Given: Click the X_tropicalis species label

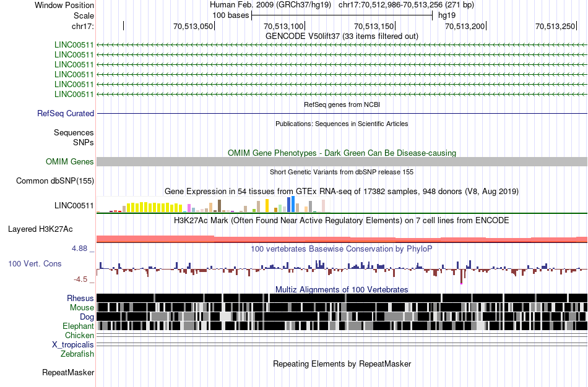Looking at the screenshot, I should click(73, 345).
